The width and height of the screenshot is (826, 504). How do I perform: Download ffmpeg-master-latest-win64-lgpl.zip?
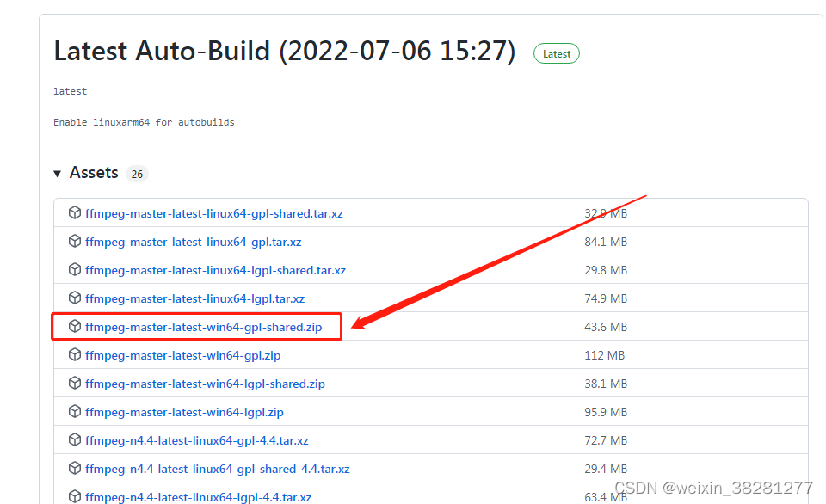click(x=184, y=413)
